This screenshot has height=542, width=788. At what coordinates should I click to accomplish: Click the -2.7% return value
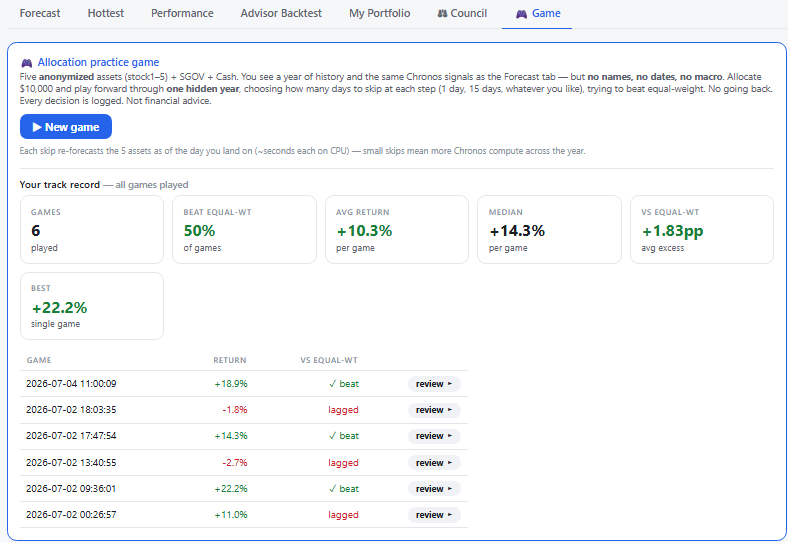(x=235, y=463)
